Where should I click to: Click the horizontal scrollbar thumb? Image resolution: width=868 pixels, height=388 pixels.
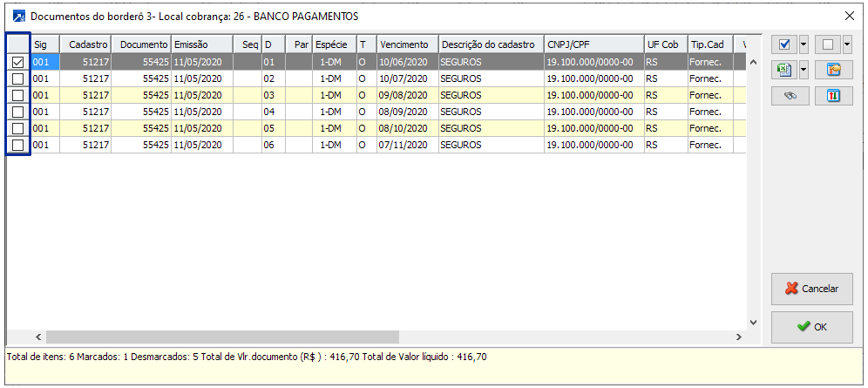tap(222, 337)
